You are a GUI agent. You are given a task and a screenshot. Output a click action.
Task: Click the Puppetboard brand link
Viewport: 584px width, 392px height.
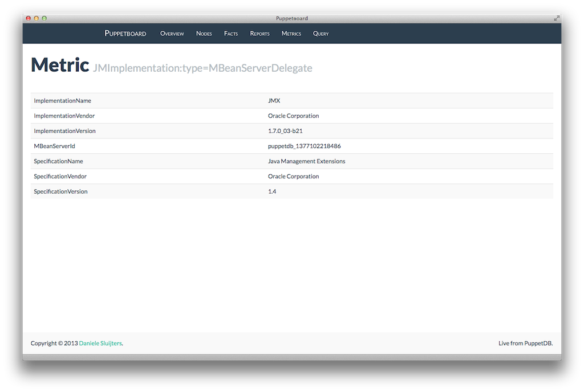125,34
